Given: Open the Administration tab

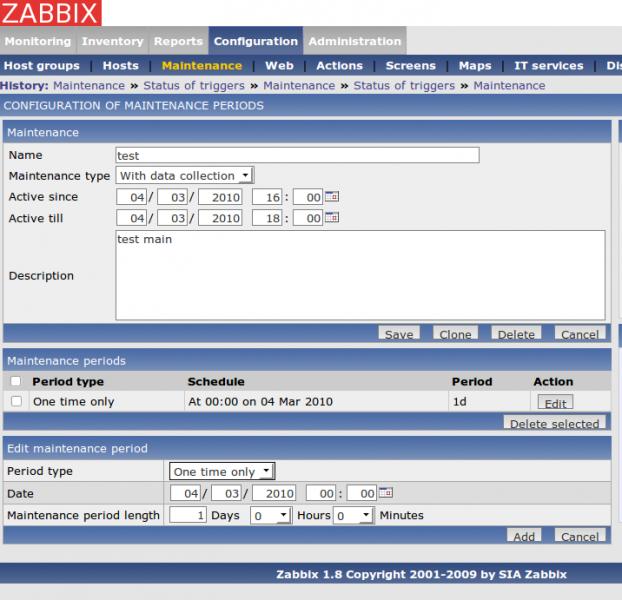Looking at the screenshot, I should (x=354, y=42).
